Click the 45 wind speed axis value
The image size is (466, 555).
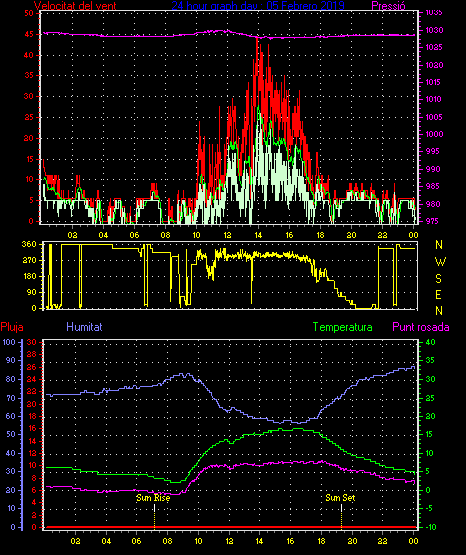pos(29,34)
